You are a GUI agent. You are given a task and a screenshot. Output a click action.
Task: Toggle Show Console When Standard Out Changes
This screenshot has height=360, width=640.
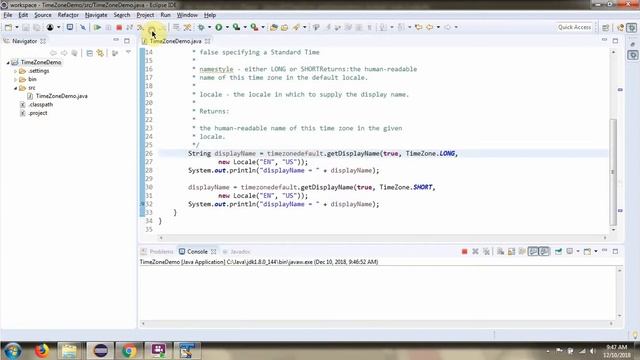(x=533, y=251)
